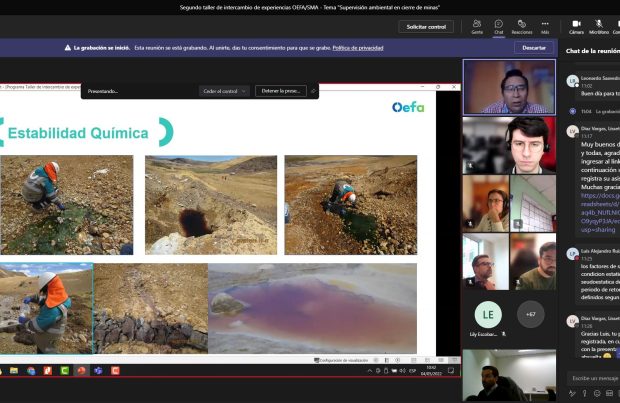Open the orange-red app left of green C icon
620x403 pixels.
pyautogui.click(x=48, y=371)
